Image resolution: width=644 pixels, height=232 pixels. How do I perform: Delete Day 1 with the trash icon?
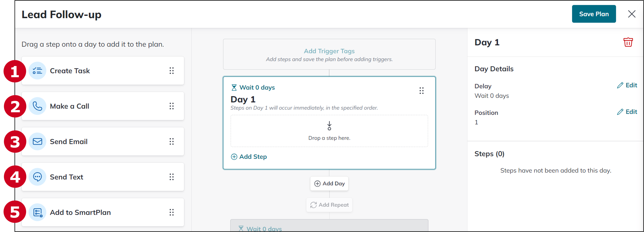point(628,42)
